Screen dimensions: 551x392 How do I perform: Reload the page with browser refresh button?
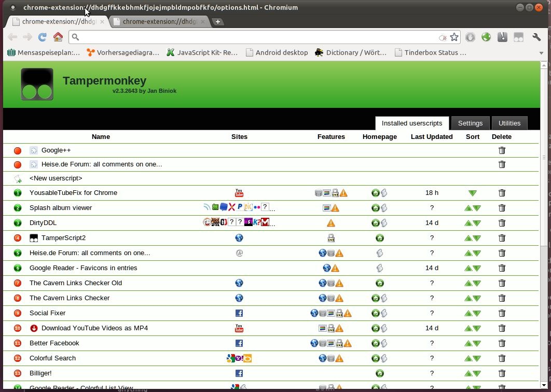click(43, 37)
